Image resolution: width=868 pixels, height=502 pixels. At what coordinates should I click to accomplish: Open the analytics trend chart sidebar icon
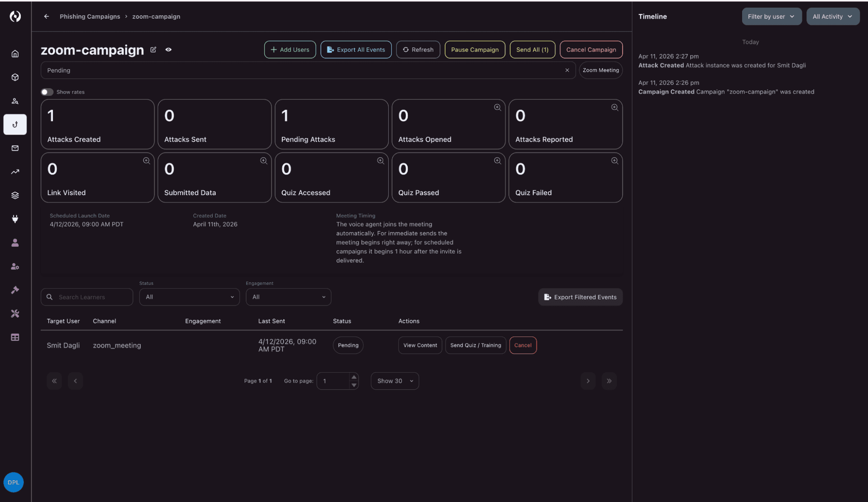tap(15, 172)
